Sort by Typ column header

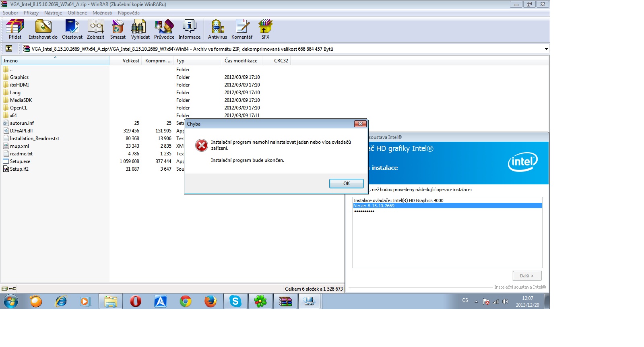pyautogui.click(x=198, y=61)
